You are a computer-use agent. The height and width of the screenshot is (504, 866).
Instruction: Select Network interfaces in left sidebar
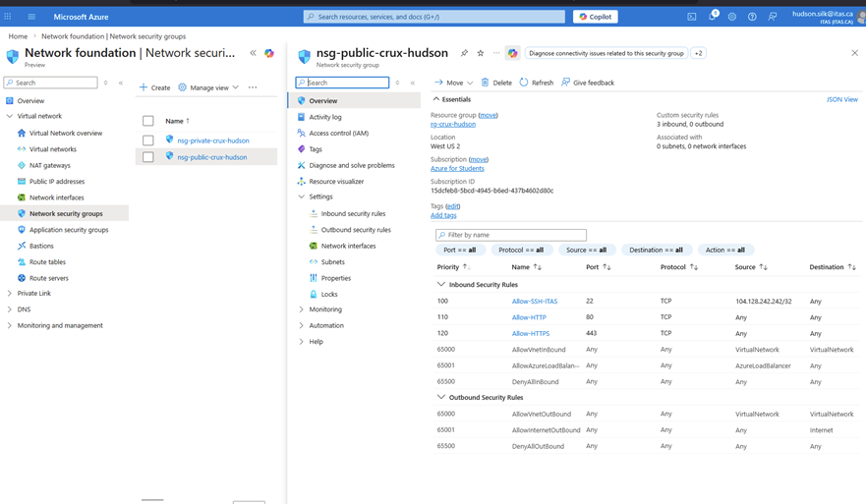pyautogui.click(x=56, y=197)
